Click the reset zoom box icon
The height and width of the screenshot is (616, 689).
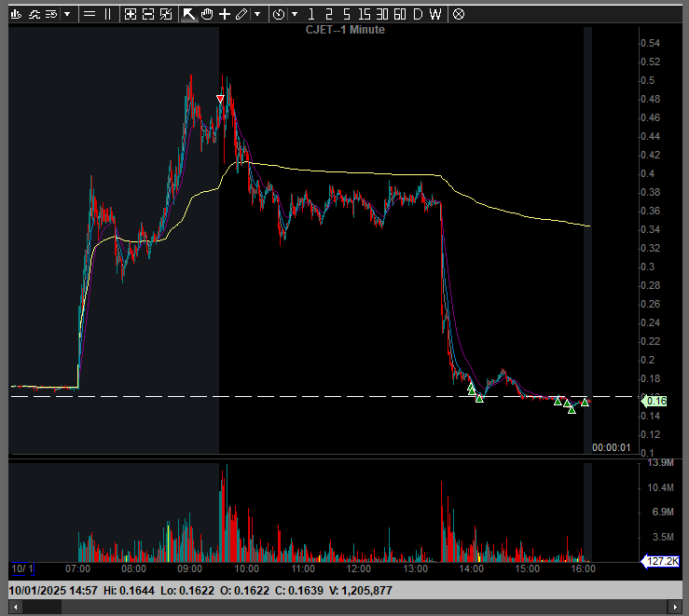pos(166,15)
